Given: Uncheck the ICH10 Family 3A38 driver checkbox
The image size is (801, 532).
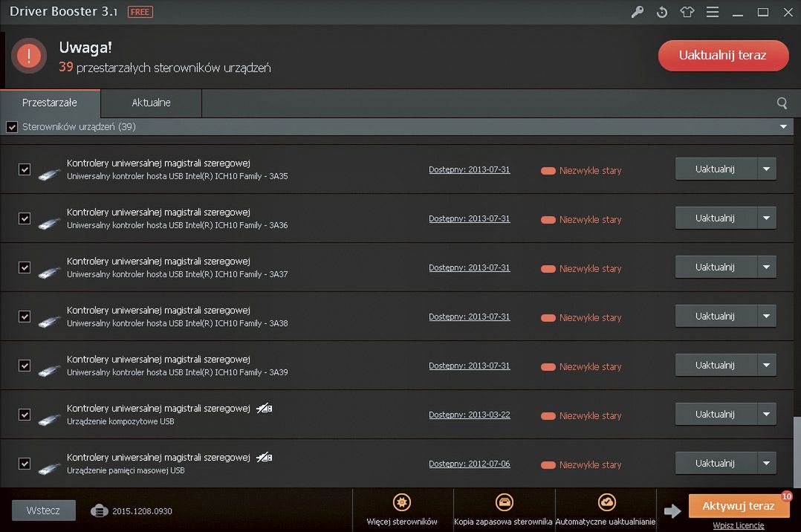Looking at the screenshot, I should [x=25, y=317].
